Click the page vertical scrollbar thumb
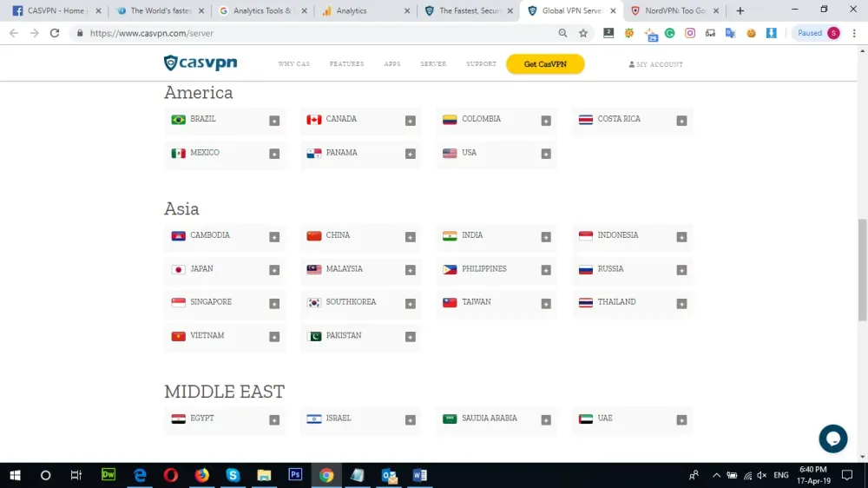 863,270
